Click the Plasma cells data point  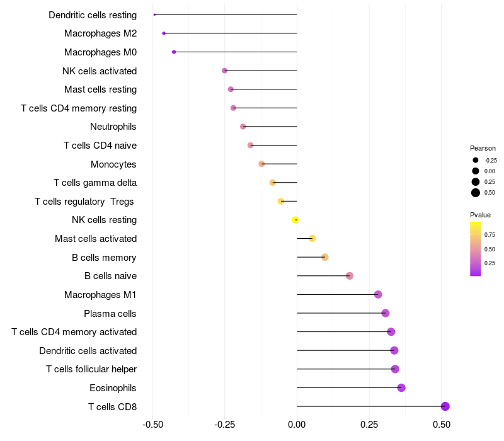click(386, 313)
